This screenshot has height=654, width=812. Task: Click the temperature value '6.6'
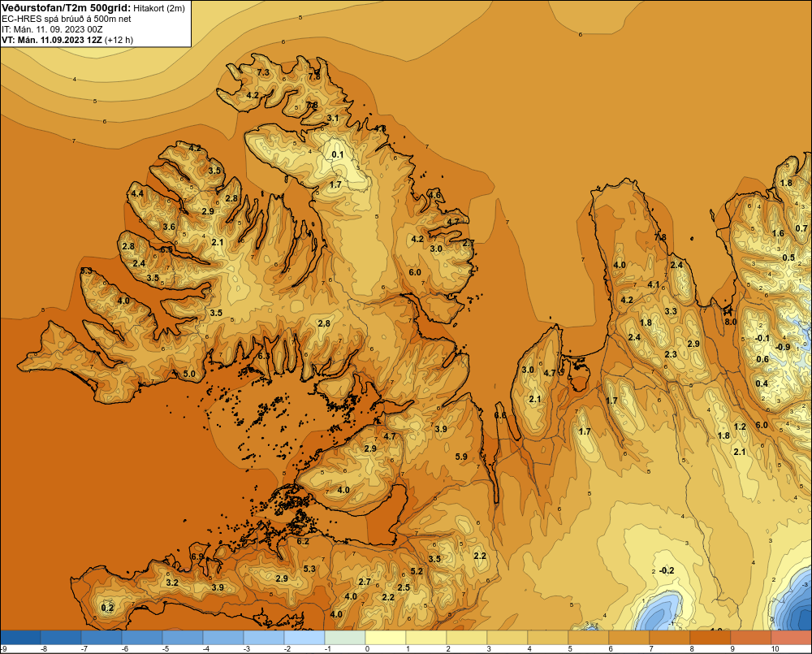[500, 416]
